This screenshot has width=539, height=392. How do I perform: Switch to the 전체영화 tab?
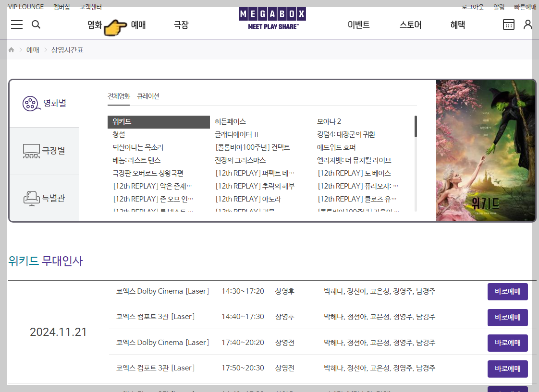click(119, 96)
